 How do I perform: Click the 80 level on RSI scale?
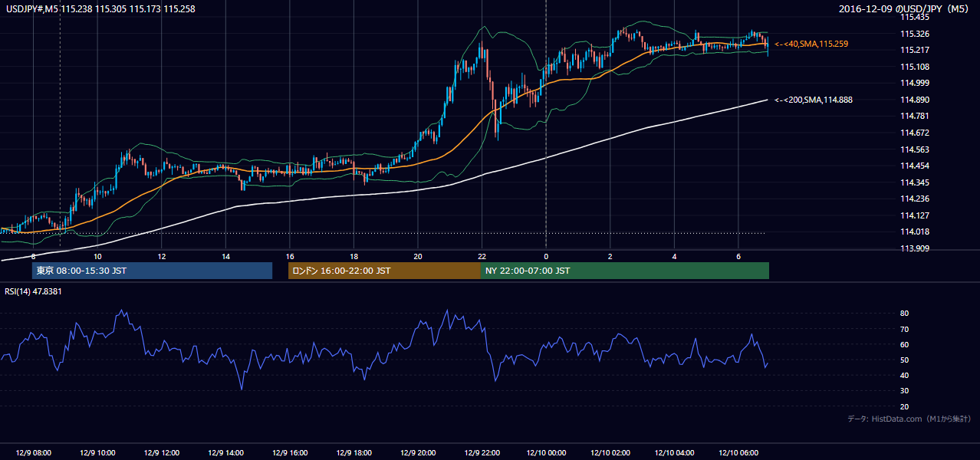click(x=904, y=314)
